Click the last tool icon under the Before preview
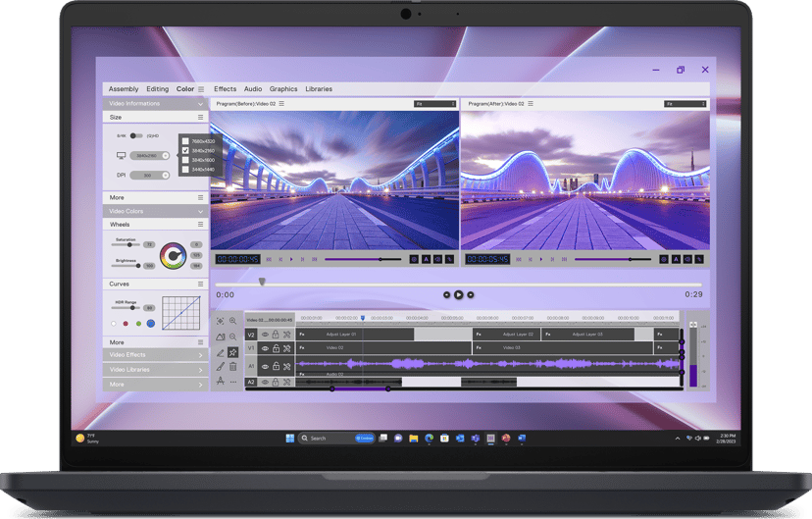Screen dimensions: 812x519 click(x=449, y=259)
